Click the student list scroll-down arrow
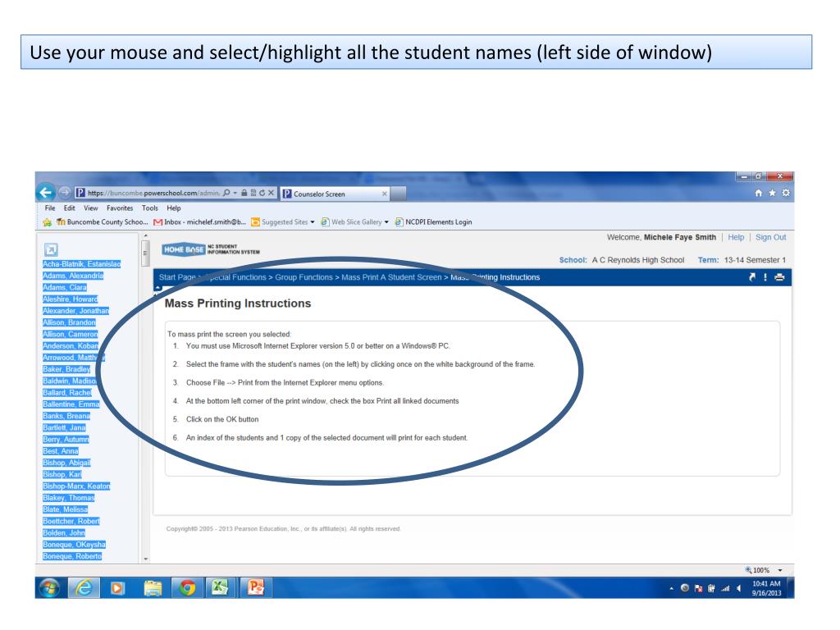The width and height of the screenshot is (840, 630). (146, 559)
